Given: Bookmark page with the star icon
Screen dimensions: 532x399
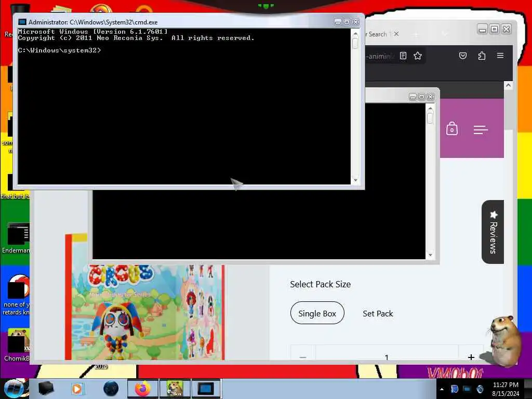Looking at the screenshot, I should [418, 56].
